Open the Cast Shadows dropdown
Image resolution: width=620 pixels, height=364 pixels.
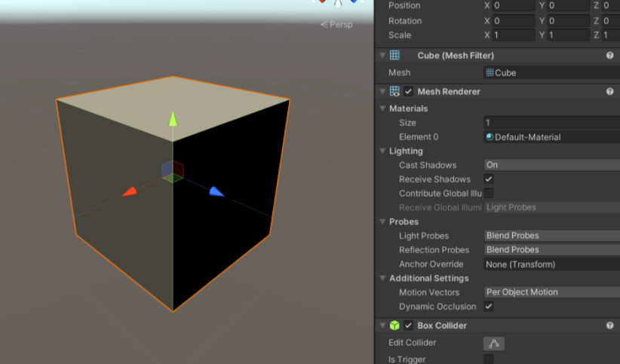pyautogui.click(x=551, y=165)
